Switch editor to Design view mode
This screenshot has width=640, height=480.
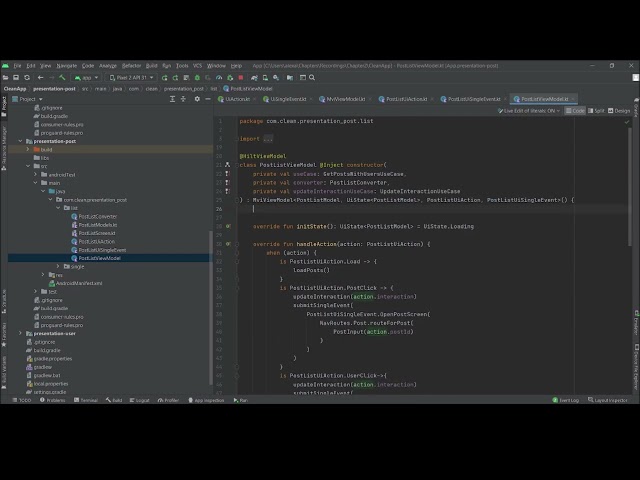coord(619,111)
